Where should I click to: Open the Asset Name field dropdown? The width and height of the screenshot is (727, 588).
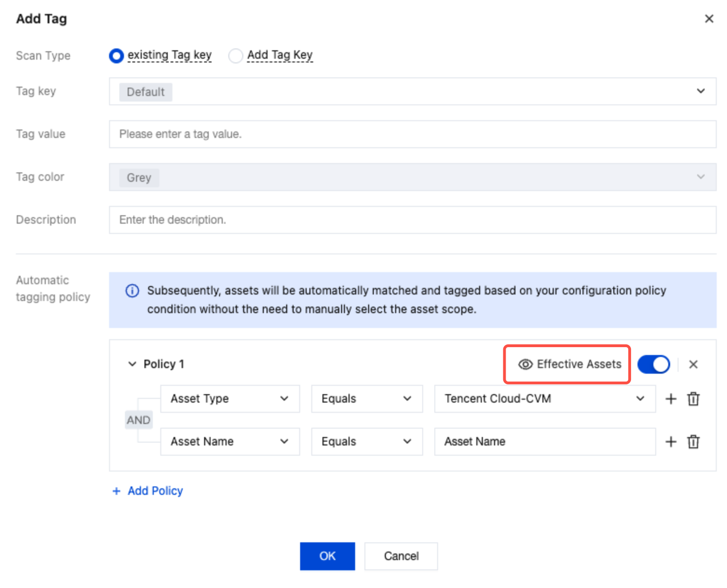[x=230, y=442]
